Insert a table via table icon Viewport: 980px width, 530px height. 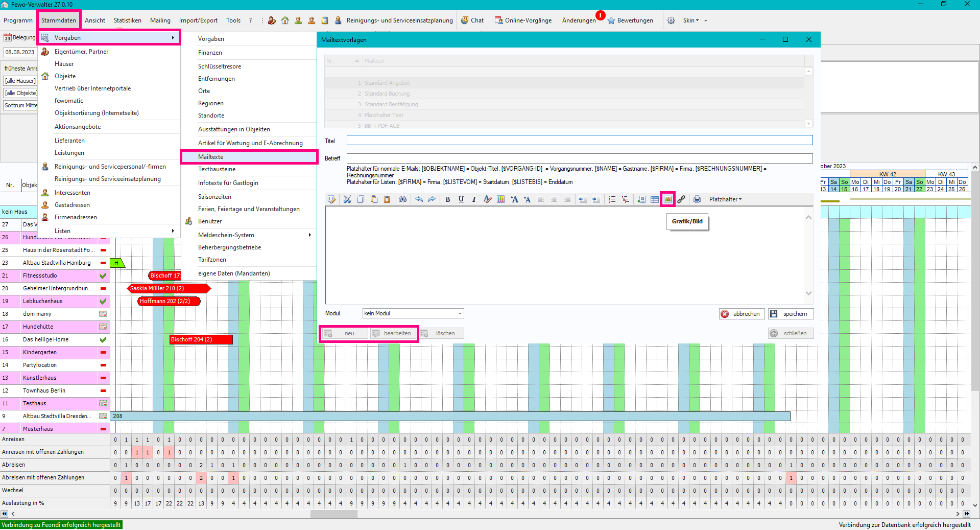click(x=655, y=199)
